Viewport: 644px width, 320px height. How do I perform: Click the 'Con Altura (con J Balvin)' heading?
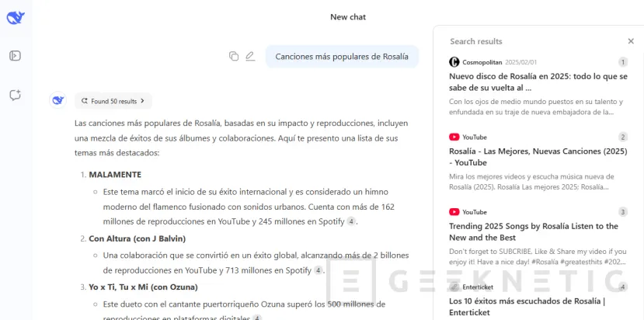coord(138,238)
